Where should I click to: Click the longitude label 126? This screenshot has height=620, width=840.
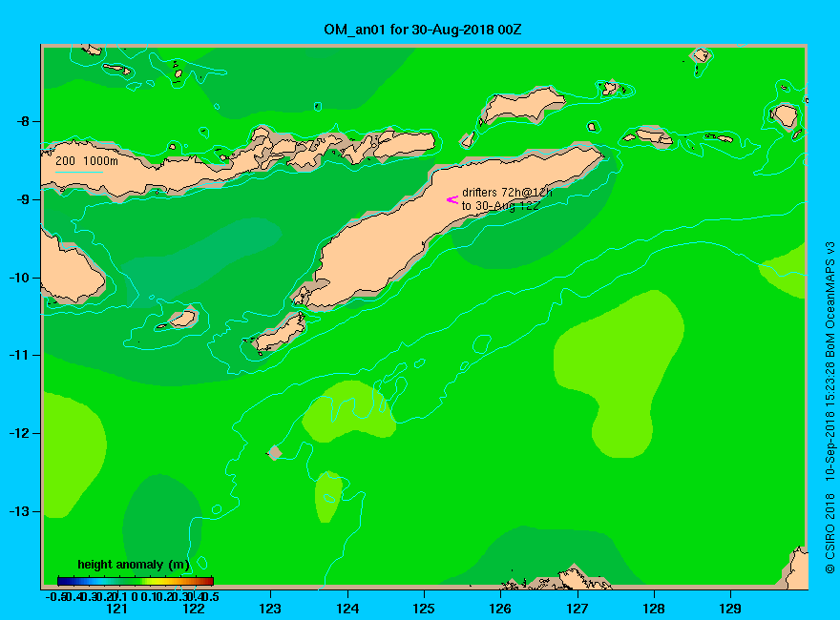point(500,609)
